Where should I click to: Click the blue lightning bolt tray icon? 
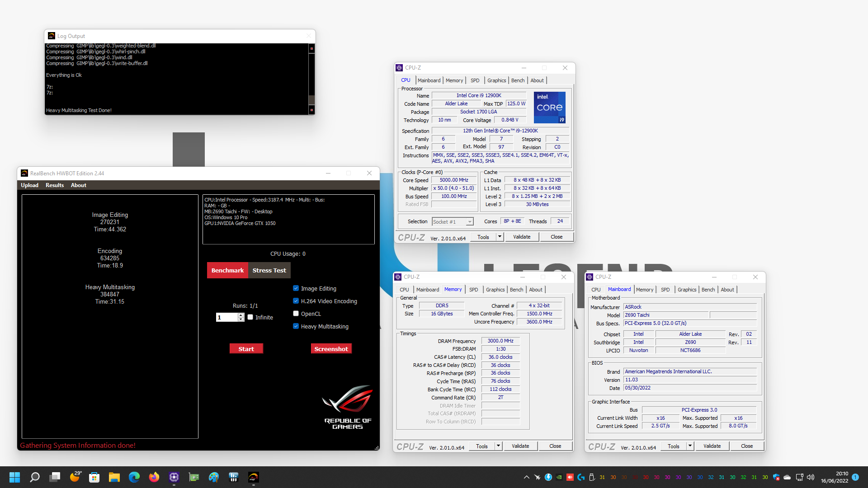tap(548, 477)
